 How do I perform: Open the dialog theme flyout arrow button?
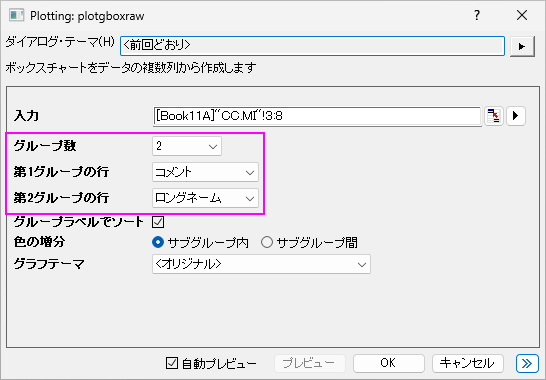tap(522, 46)
